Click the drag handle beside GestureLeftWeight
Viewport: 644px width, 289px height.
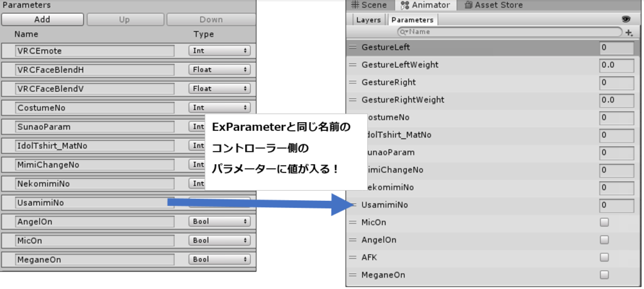(x=353, y=65)
